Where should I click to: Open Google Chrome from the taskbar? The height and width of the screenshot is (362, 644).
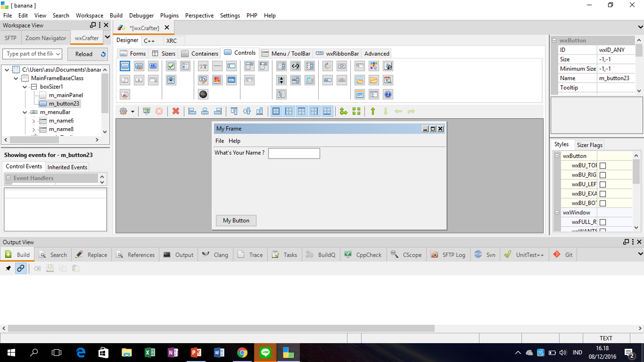(x=242, y=353)
